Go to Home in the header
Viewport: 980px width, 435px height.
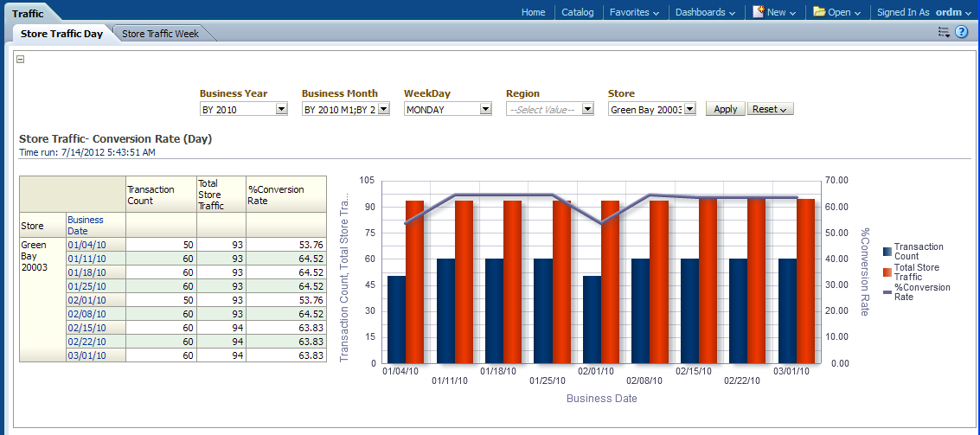click(x=533, y=12)
